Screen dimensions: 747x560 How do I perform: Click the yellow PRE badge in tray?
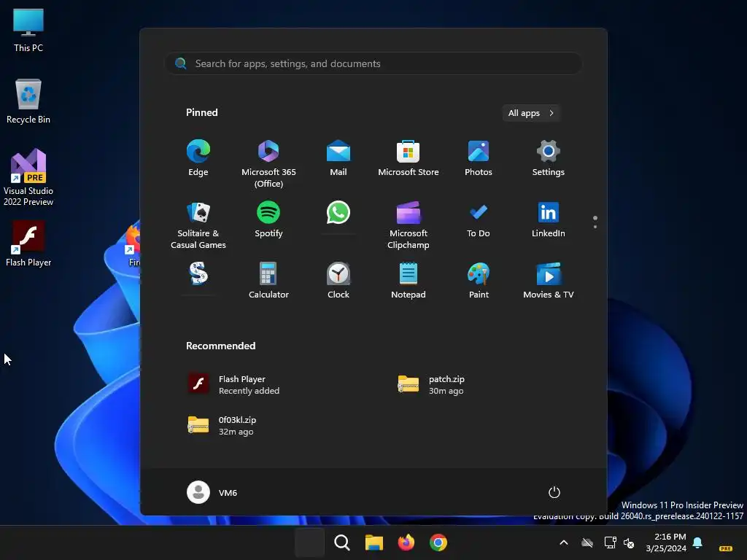click(726, 548)
